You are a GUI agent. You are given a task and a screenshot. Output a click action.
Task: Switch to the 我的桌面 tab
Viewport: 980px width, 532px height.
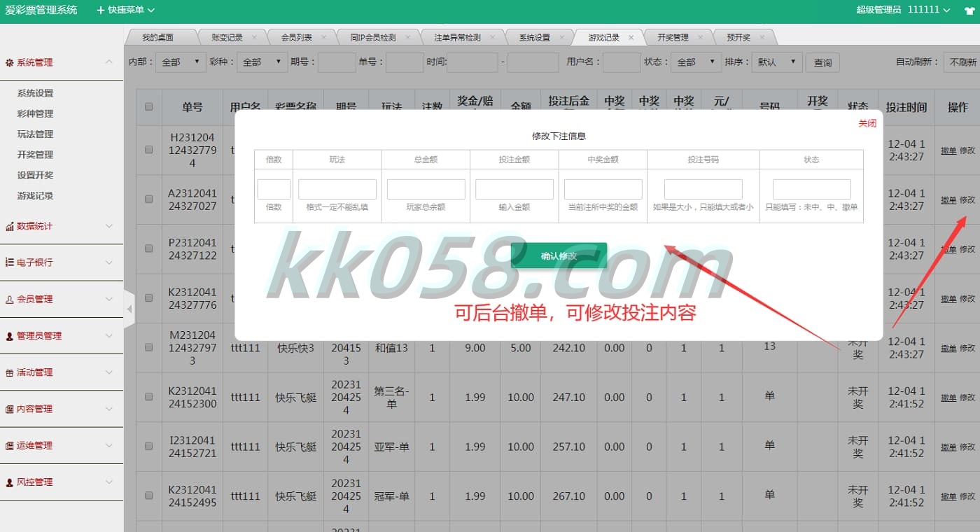(x=157, y=38)
